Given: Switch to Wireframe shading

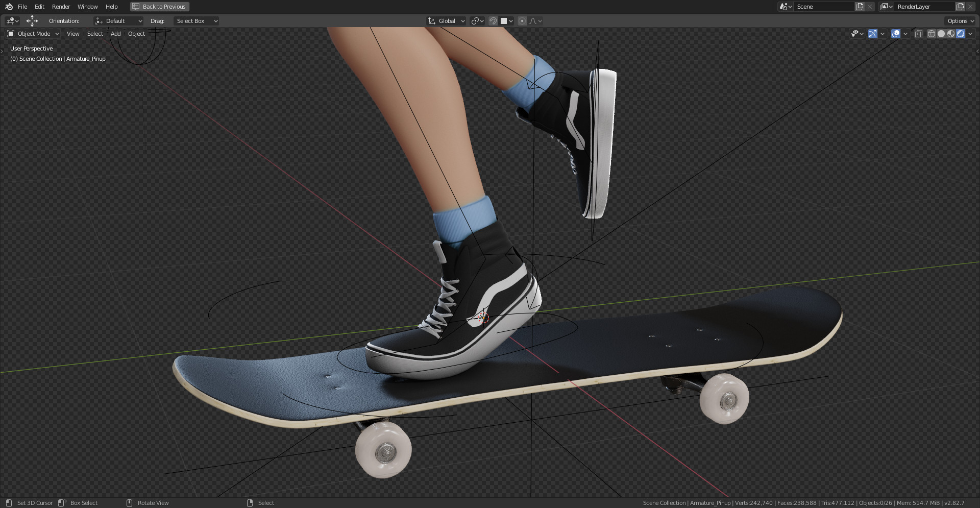Looking at the screenshot, I should [x=932, y=34].
